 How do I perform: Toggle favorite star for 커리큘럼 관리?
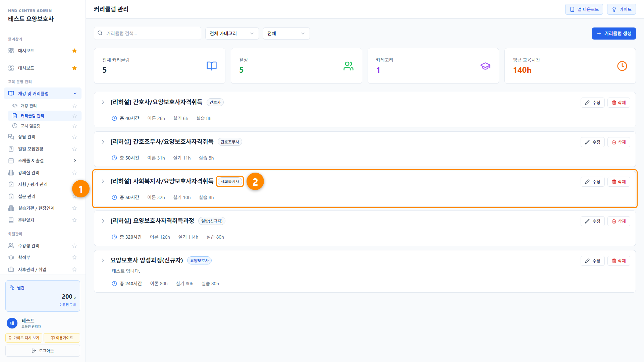(x=74, y=116)
